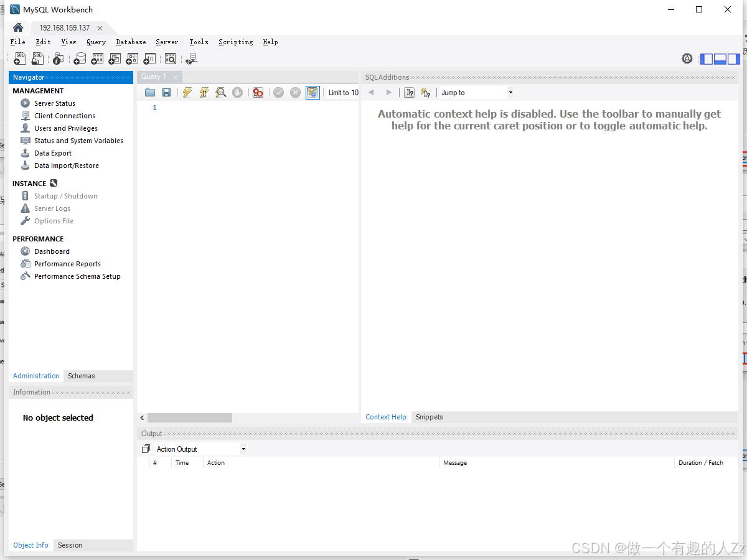Open the object inspector for selection
Screen dimensions: 747x560
[x=58, y=58]
